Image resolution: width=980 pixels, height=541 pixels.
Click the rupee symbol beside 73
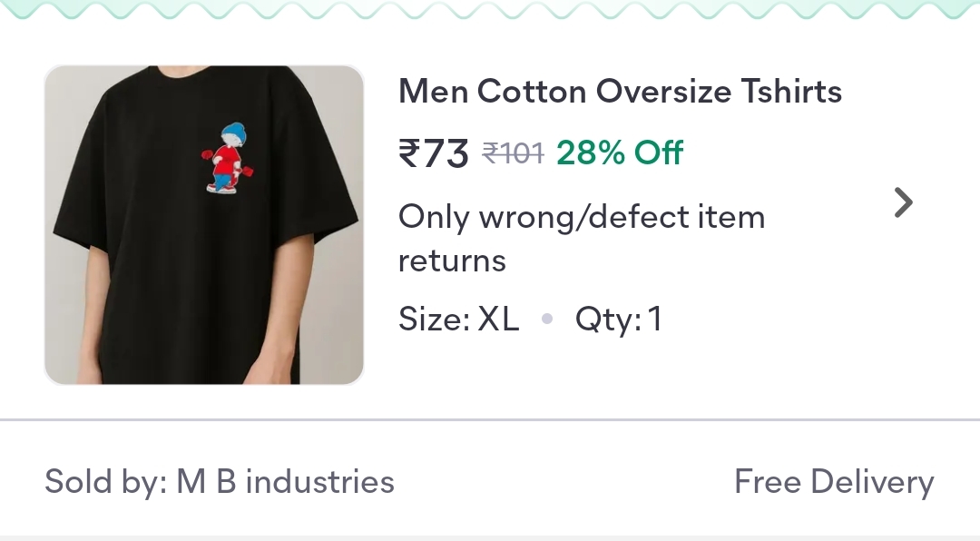pos(410,152)
